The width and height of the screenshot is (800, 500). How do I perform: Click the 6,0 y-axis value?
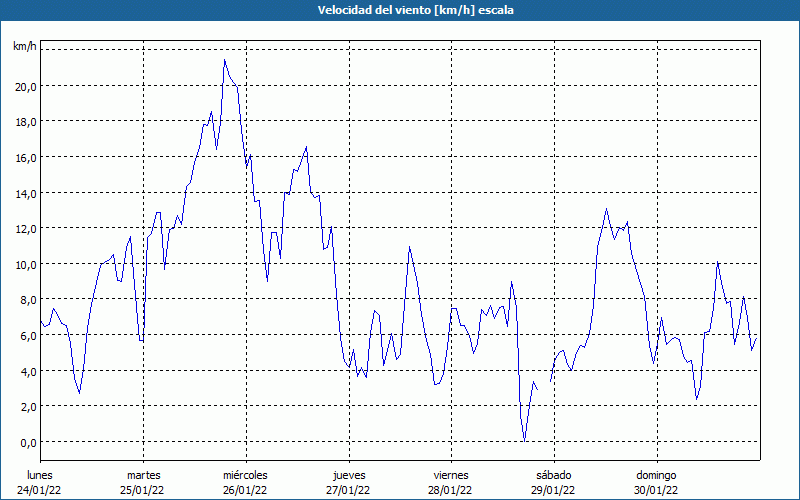point(29,336)
